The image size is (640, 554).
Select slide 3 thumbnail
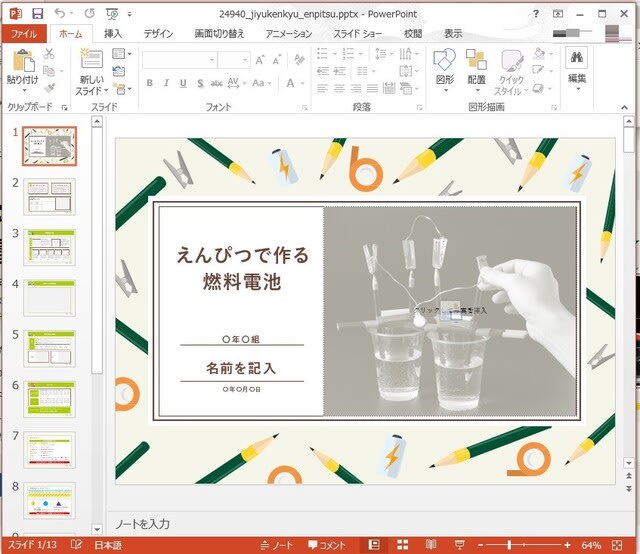point(49,247)
